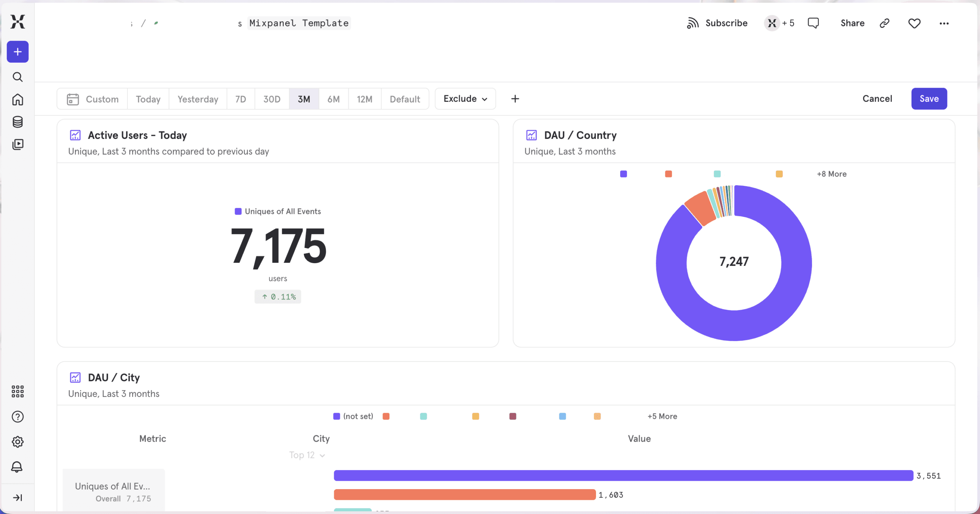The height and width of the screenshot is (514, 980).
Task: Open search from the sidebar magnifier
Action: coord(18,77)
